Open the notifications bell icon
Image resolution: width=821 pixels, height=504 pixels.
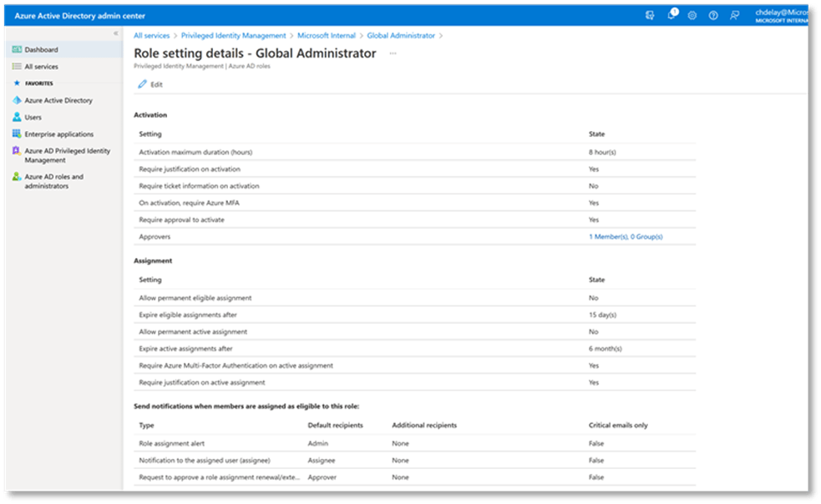[x=671, y=15]
